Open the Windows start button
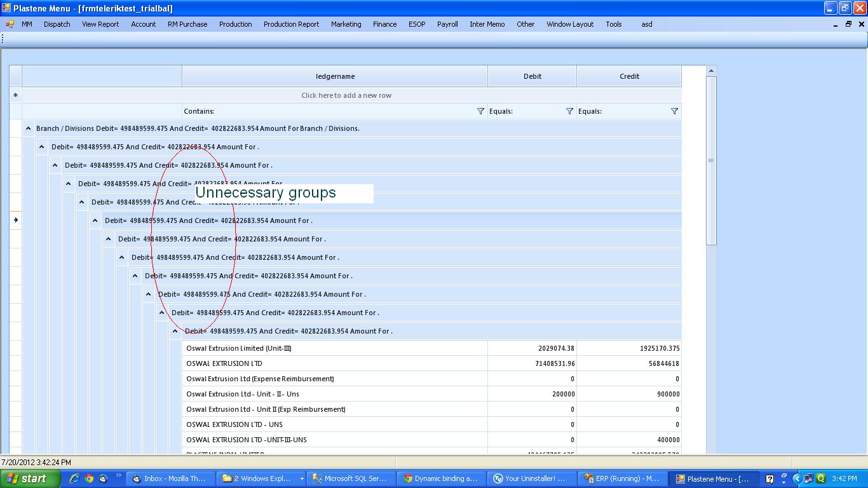Image resolution: width=868 pixels, height=488 pixels. point(31,478)
